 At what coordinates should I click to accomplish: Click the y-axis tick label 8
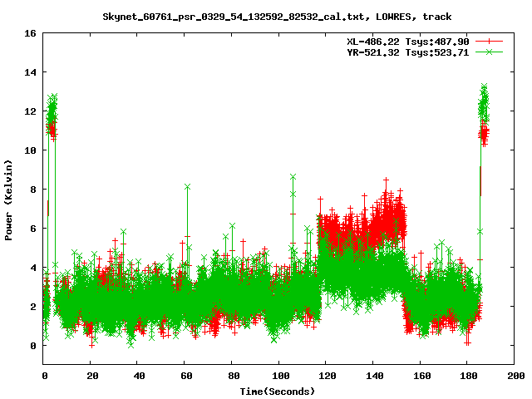33,190
